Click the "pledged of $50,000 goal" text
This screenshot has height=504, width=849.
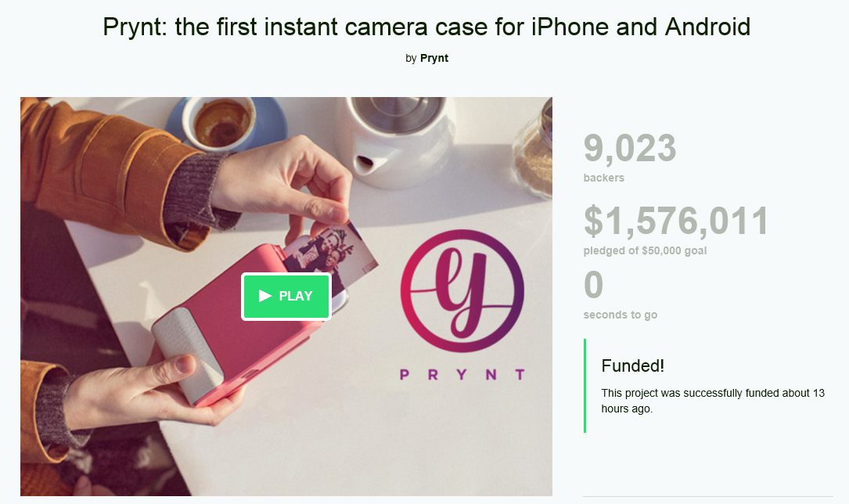click(646, 251)
